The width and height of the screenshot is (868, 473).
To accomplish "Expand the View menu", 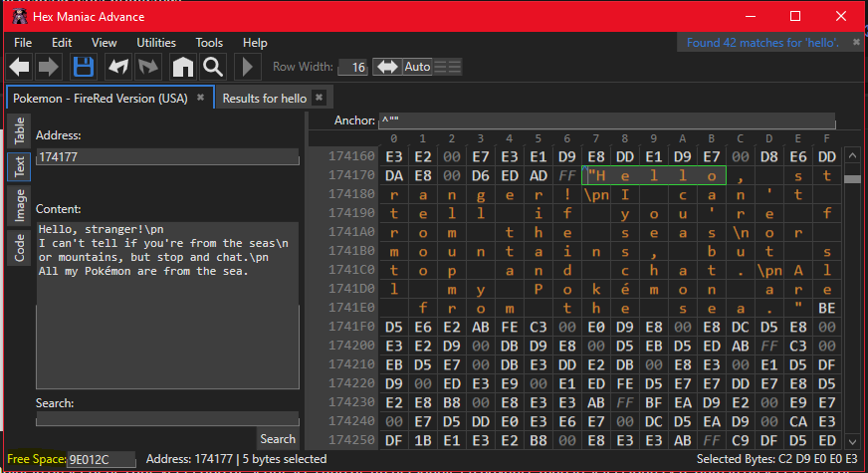I will click(x=105, y=43).
